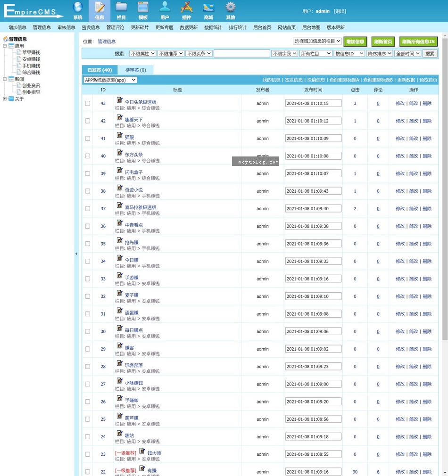Click the EmpireCMS logo
448x476 pixels.
(x=33, y=11)
